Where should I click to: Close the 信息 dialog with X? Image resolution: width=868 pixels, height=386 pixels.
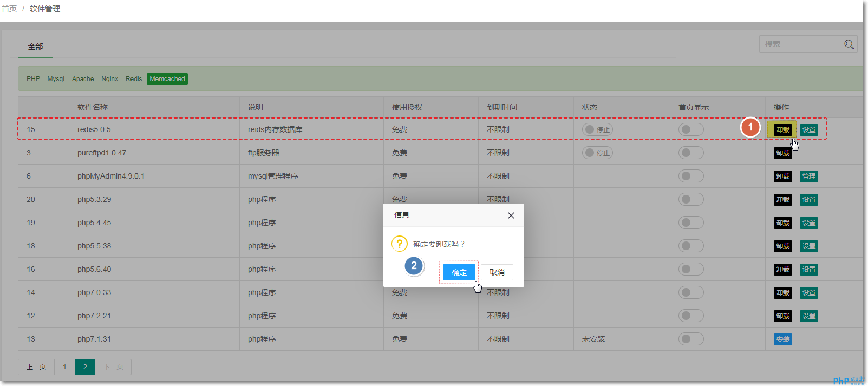511,215
